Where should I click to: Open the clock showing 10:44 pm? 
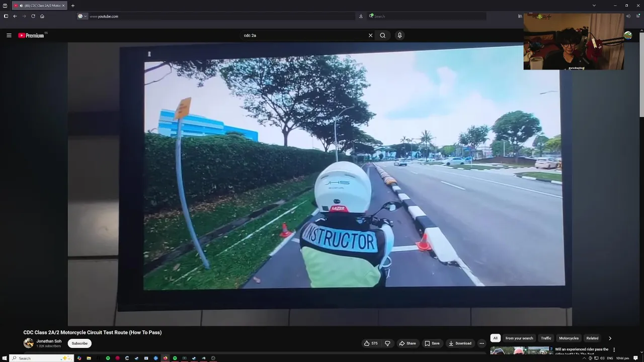622,358
